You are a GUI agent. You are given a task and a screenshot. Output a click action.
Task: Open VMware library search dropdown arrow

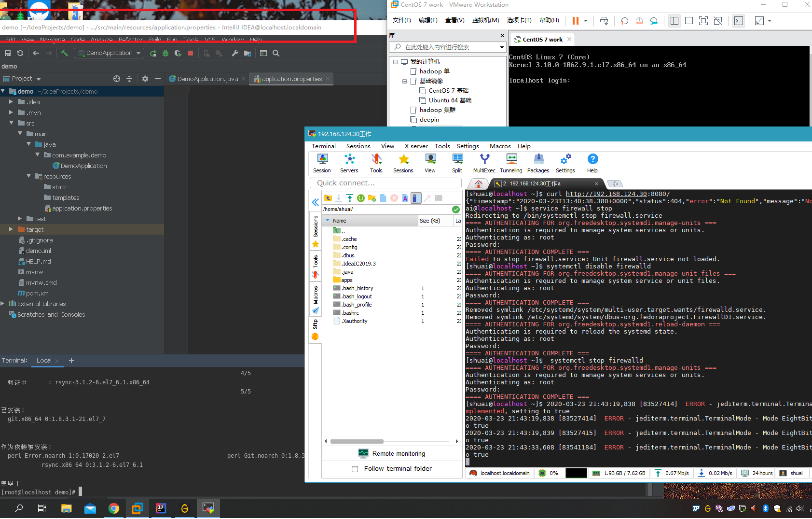[502, 47]
